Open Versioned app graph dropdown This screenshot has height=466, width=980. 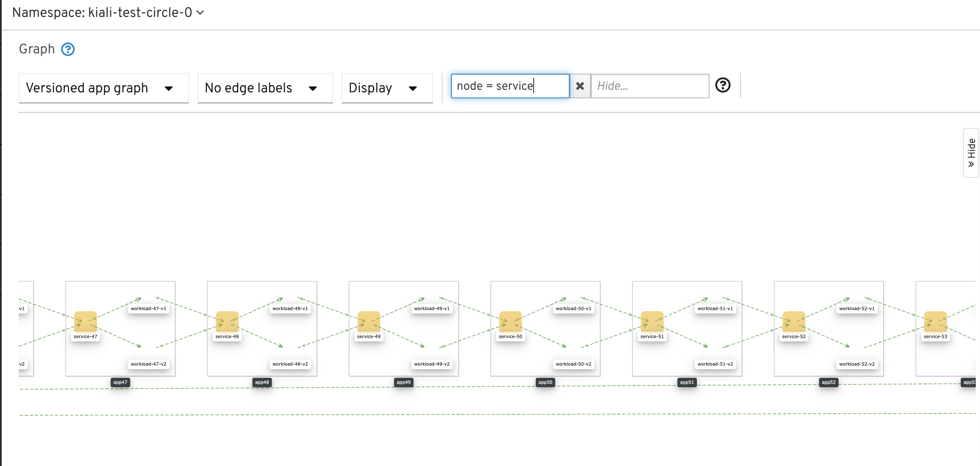coord(103,88)
